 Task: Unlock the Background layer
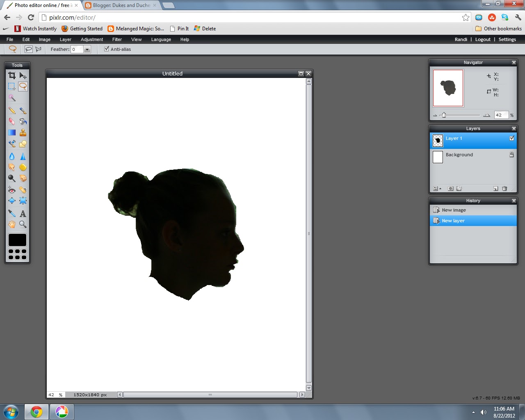coord(511,155)
